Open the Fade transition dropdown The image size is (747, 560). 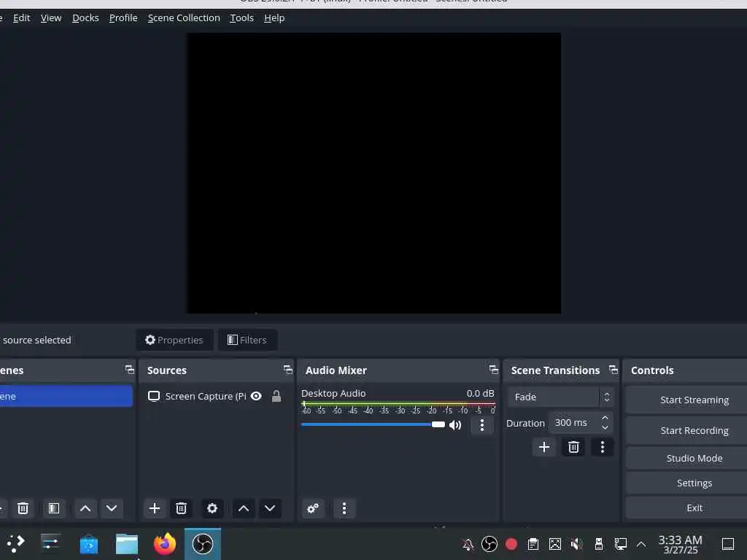[560, 397]
